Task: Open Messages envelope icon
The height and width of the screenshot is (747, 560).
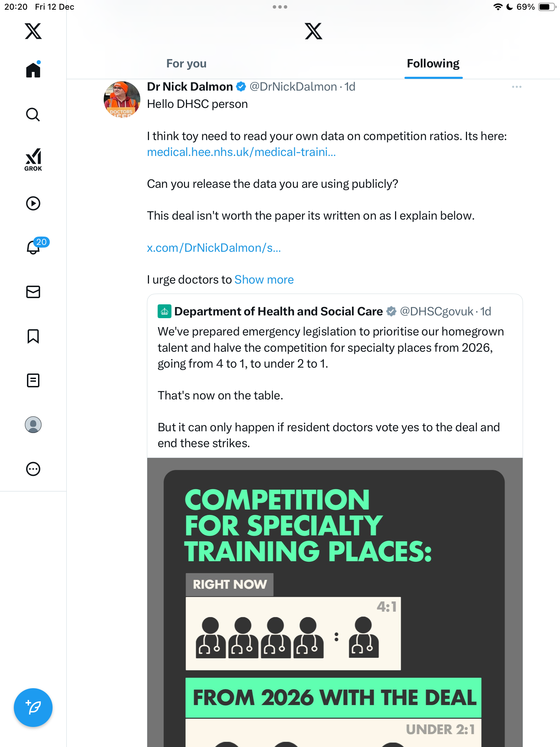Action: [x=33, y=292]
